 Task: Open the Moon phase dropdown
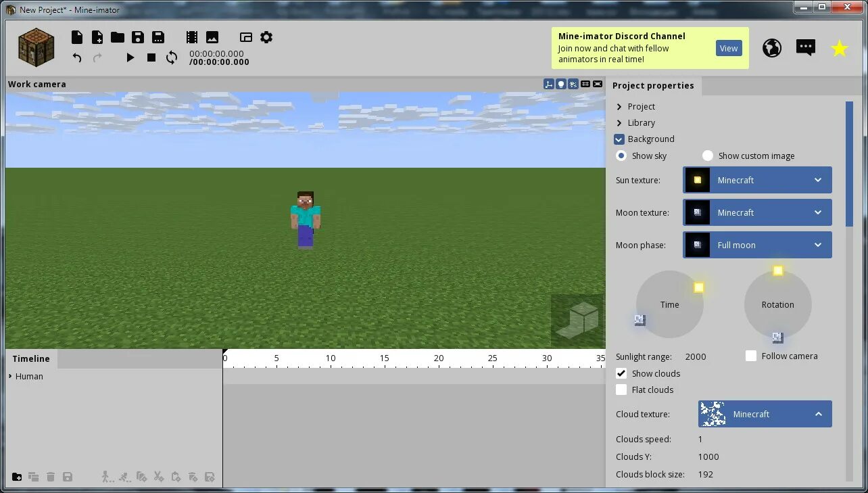(x=758, y=245)
